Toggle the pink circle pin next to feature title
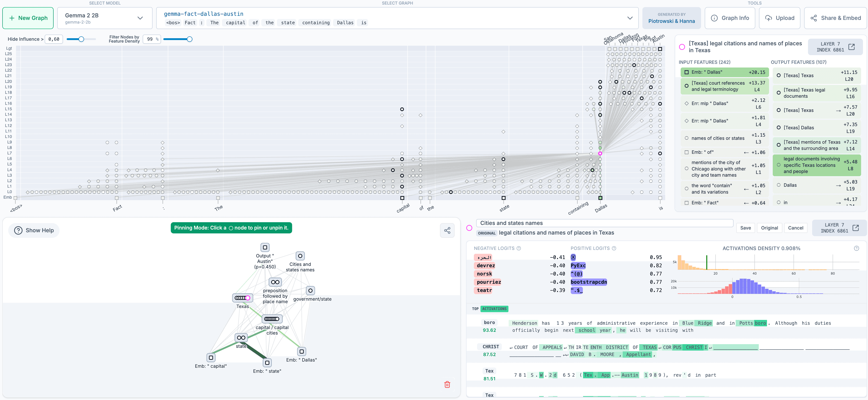 click(x=682, y=47)
